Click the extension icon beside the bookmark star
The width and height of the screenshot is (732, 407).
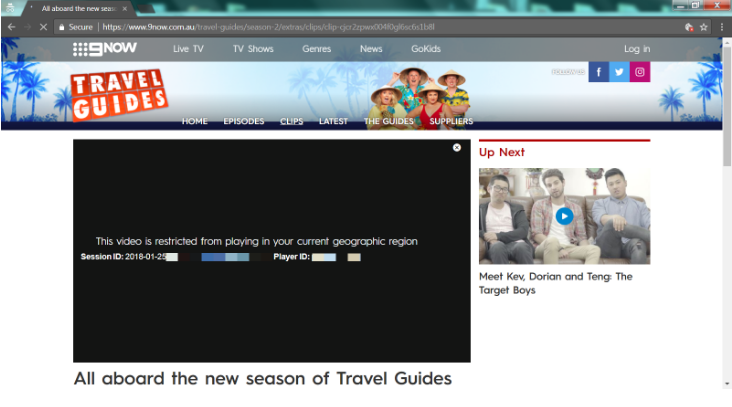[x=689, y=27]
